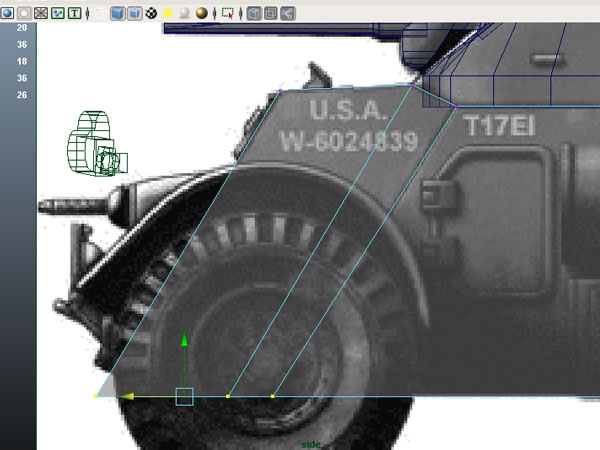
Task: Toggle shadows white sphere icon
Action: (184, 13)
